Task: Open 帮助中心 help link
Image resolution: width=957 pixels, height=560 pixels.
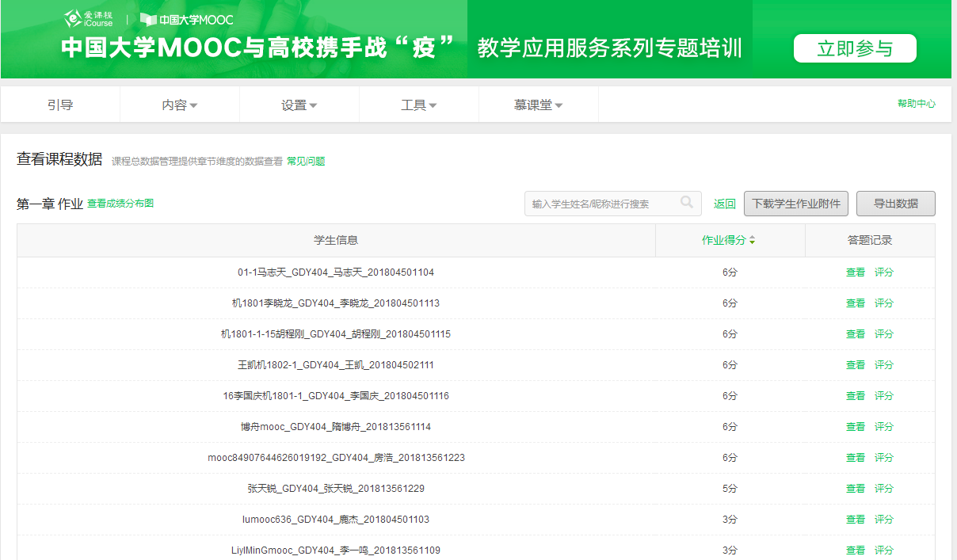Action: point(916,104)
